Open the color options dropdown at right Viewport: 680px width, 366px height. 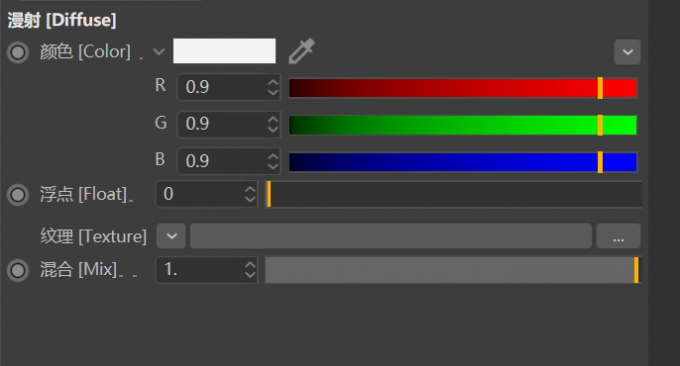tap(627, 52)
